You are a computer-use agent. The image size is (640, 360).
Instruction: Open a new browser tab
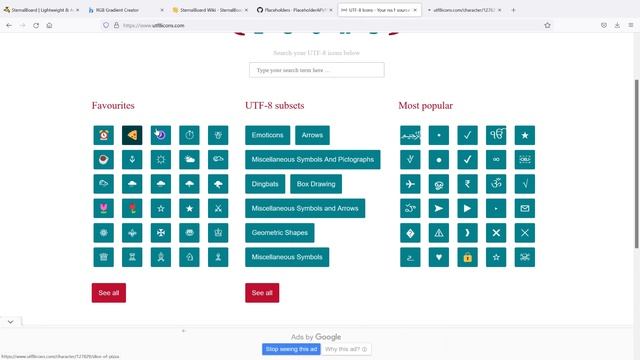click(513, 10)
